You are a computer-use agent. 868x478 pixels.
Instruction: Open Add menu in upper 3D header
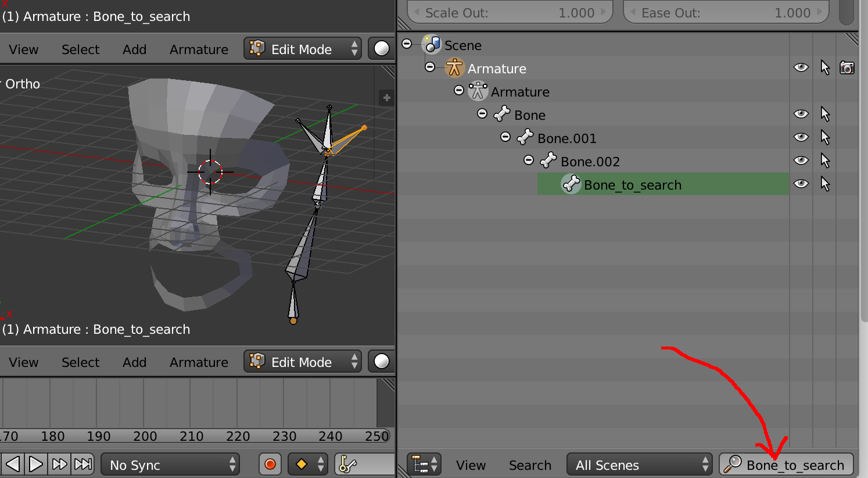134,49
